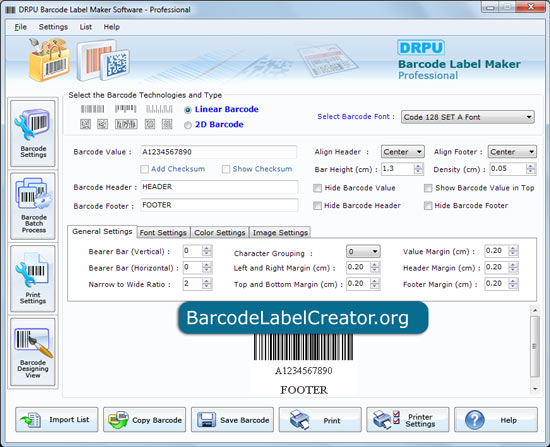Open the File menu

[x=20, y=27]
